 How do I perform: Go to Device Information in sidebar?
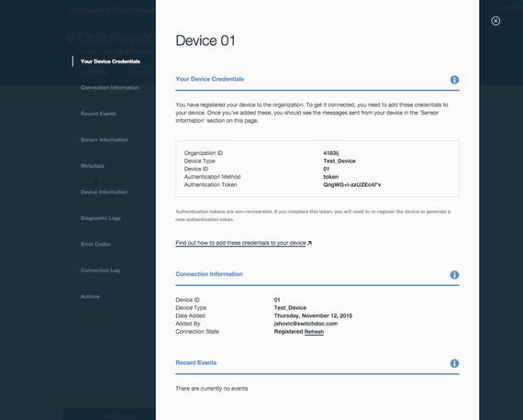[104, 192]
